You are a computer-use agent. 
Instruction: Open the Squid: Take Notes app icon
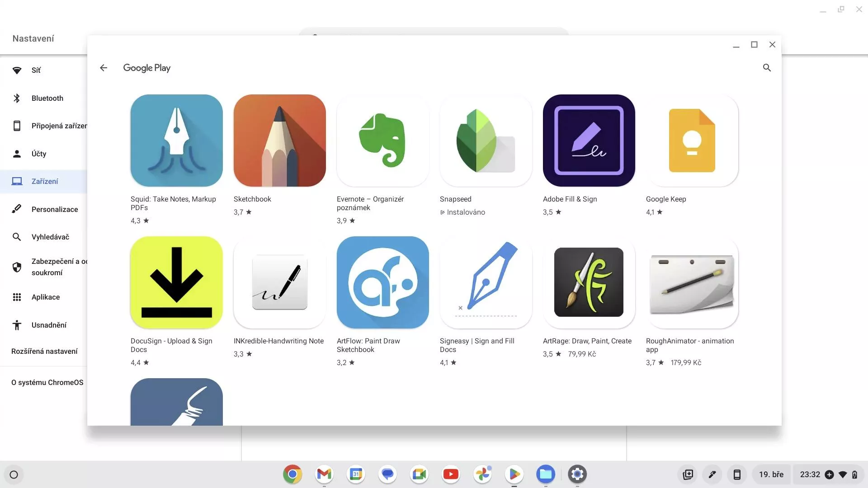(176, 141)
